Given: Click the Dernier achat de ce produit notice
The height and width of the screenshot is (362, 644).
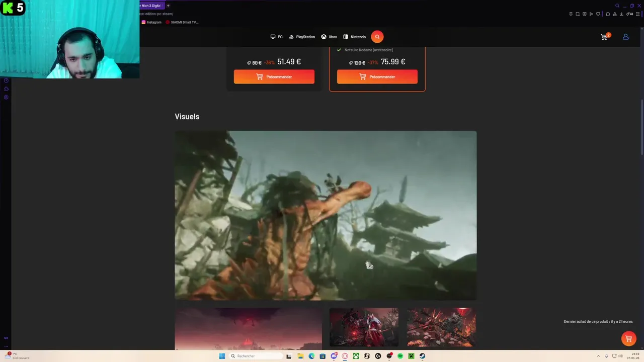Looking at the screenshot, I should click(598, 321).
